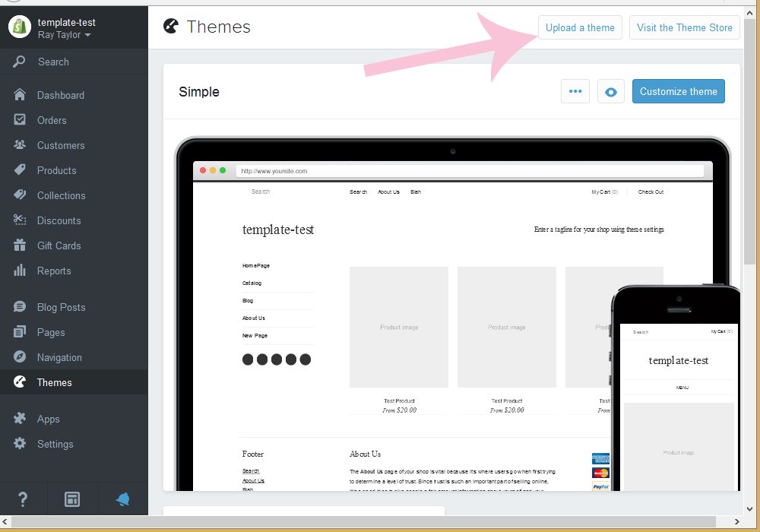This screenshot has width=760, height=532.
Task: Click the scroll down arrow
Action: 750,509
